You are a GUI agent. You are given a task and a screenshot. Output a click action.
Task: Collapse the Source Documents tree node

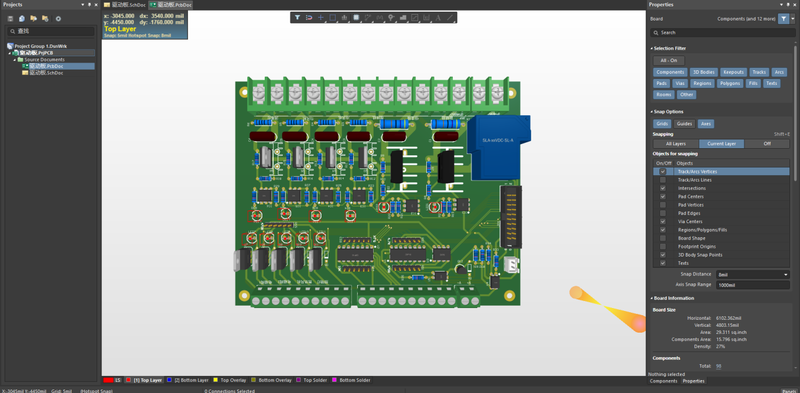click(x=15, y=60)
